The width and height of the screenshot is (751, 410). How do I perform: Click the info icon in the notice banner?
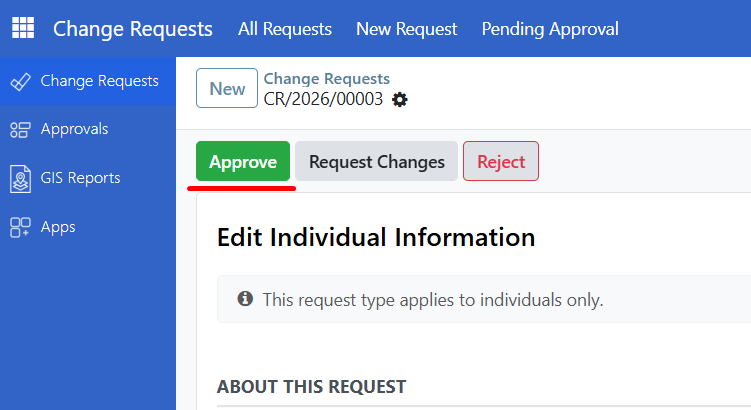pyautogui.click(x=244, y=299)
